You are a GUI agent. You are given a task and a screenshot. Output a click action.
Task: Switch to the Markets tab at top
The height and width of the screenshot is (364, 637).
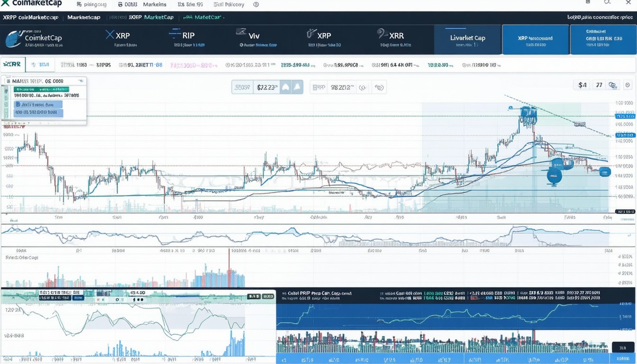(x=155, y=4)
